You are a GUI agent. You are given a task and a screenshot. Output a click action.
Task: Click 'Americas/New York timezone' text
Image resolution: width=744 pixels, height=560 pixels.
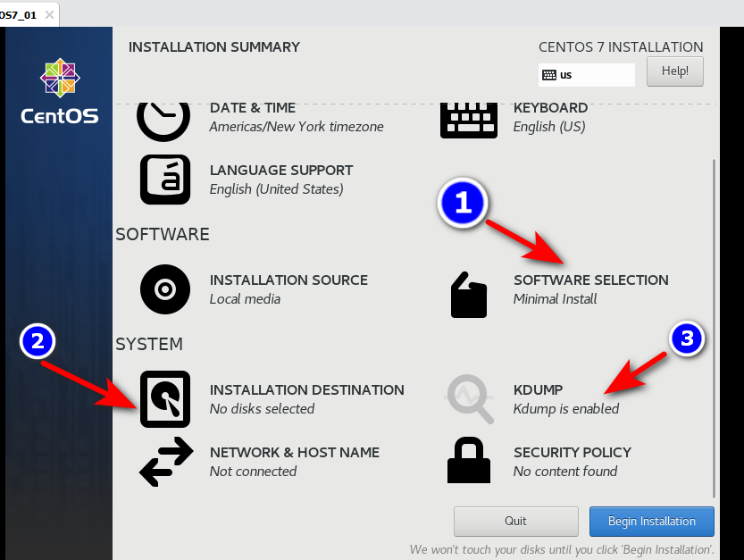click(x=297, y=127)
